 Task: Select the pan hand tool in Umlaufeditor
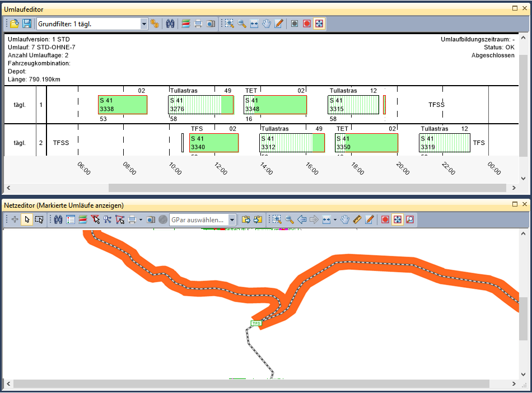(267, 24)
